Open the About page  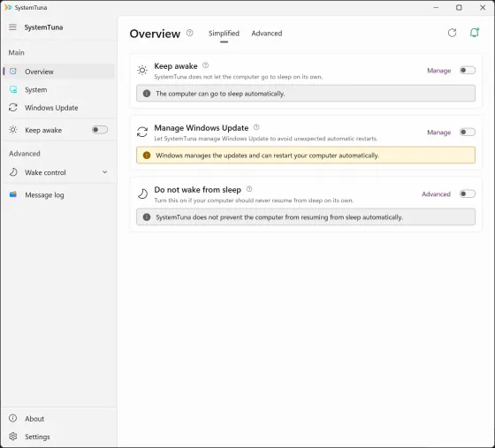point(59,419)
